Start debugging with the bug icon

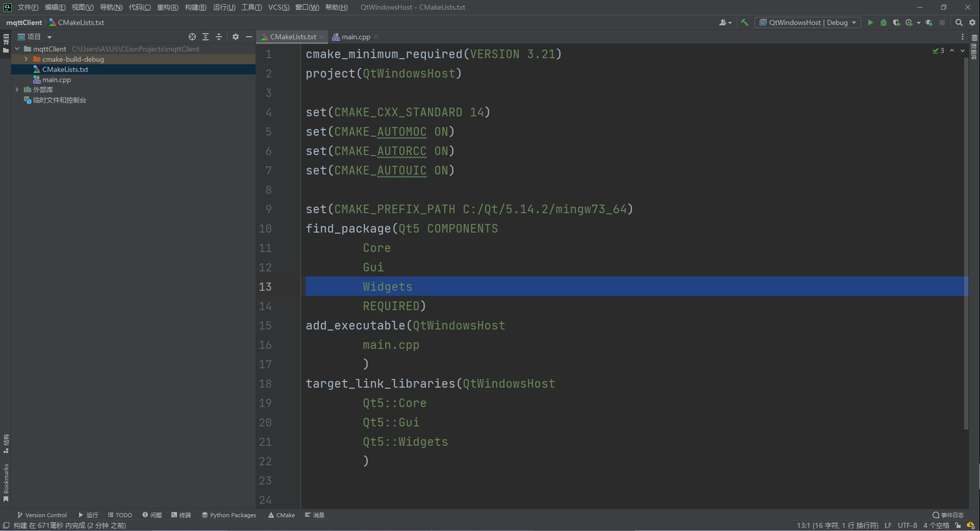pos(883,22)
